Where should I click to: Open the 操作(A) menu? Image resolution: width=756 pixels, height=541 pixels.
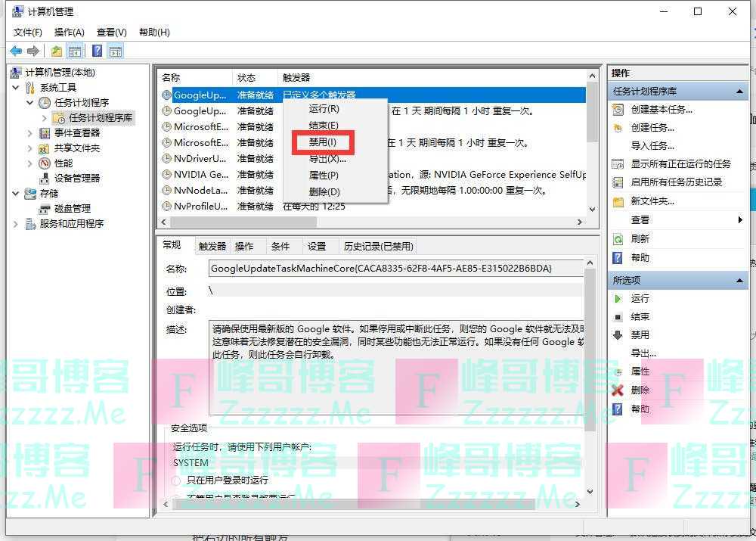pyautogui.click(x=69, y=32)
